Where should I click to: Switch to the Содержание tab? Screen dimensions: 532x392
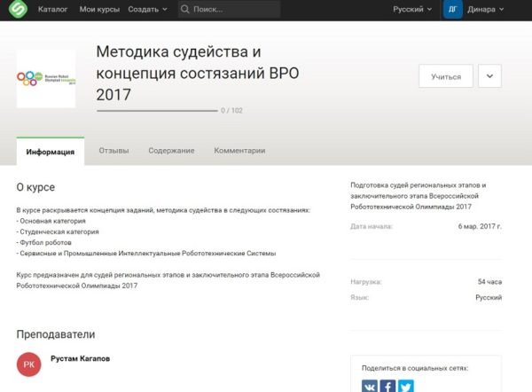(171, 151)
